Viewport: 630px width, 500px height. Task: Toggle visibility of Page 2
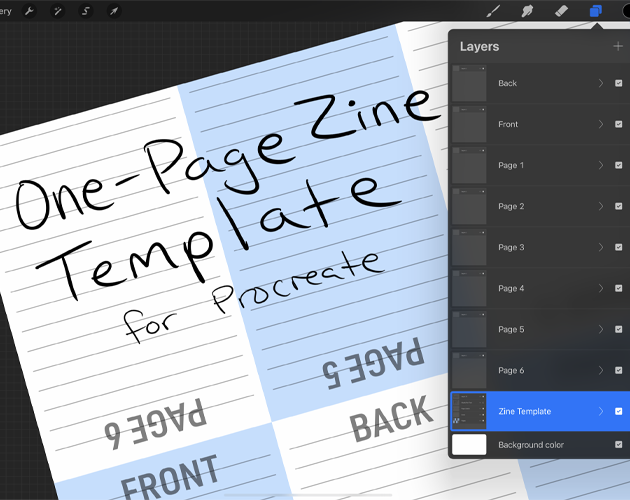[x=618, y=206]
